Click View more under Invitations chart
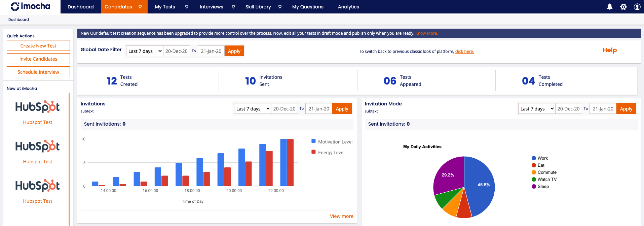 (341, 216)
